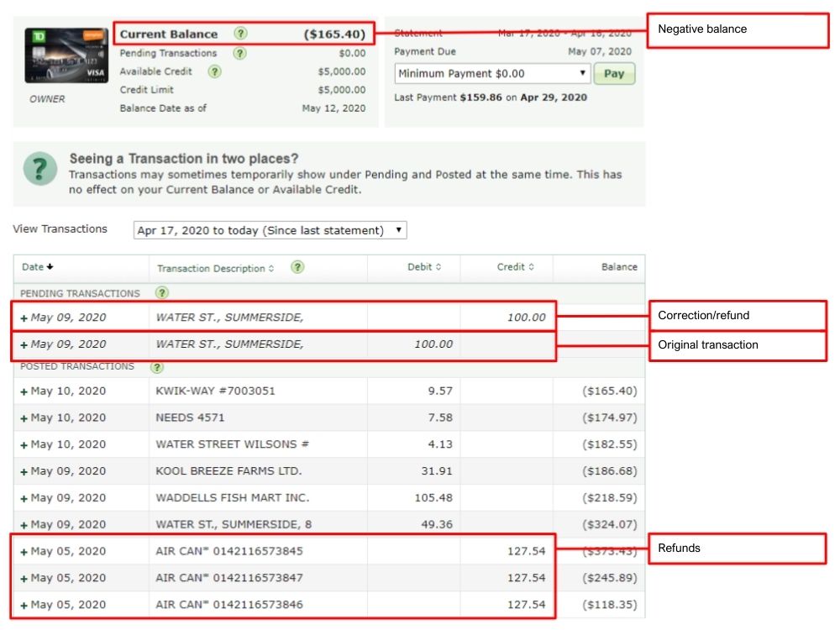Open the Minimum Payment dropdown
The image size is (840, 630).
click(491, 73)
